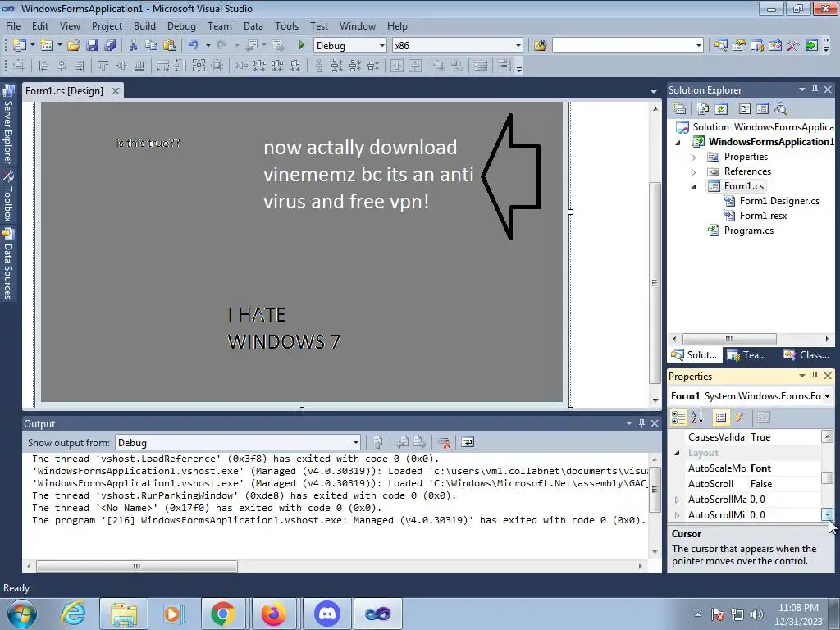
Task: Open the Data Sources side tab
Action: pos(8,265)
